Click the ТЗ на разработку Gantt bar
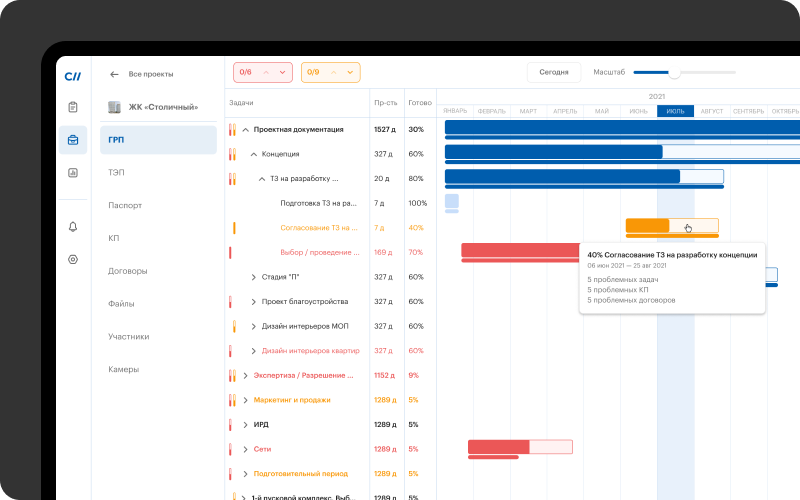Viewport: 800px width, 500px height. coord(584,176)
